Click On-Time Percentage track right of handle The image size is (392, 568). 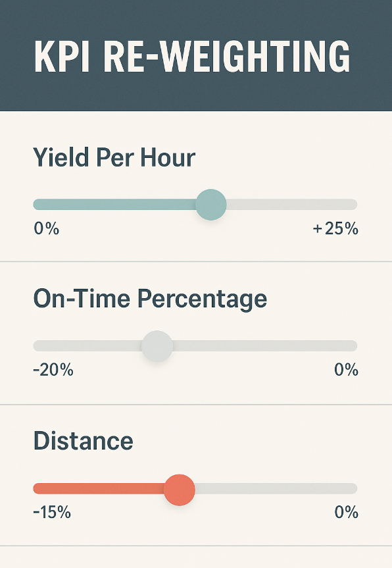coord(265,346)
